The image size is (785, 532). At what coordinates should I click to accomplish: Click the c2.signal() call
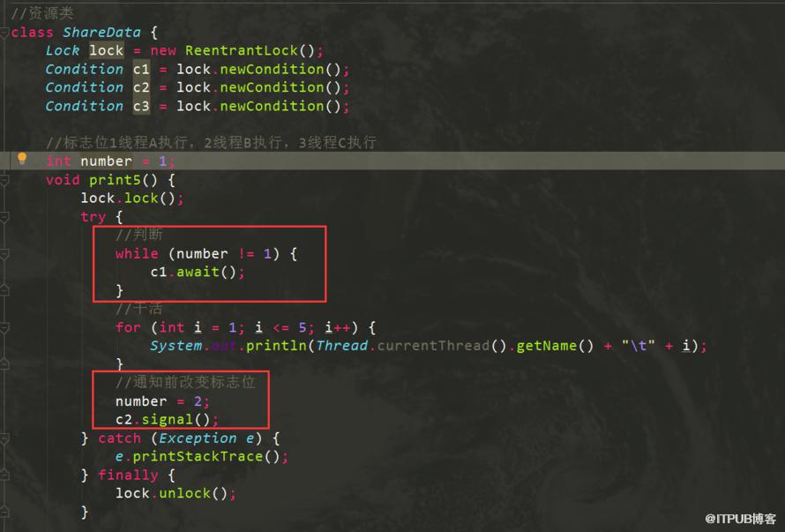point(167,420)
